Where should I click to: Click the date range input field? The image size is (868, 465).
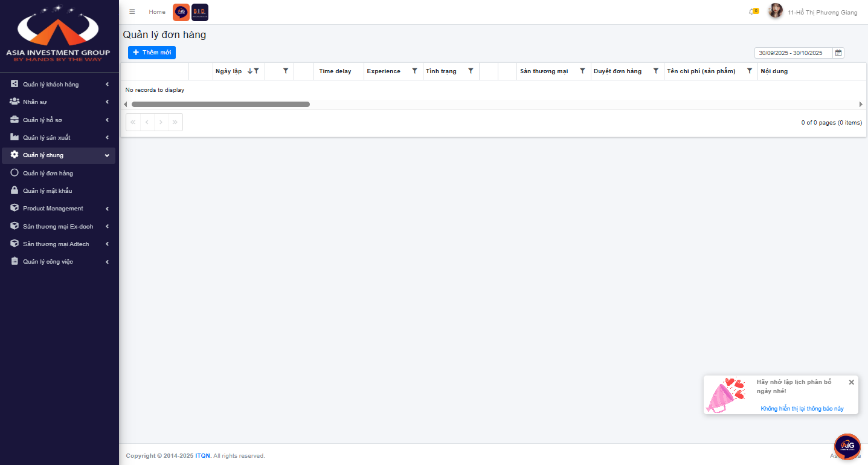pyautogui.click(x=792, y=53)
